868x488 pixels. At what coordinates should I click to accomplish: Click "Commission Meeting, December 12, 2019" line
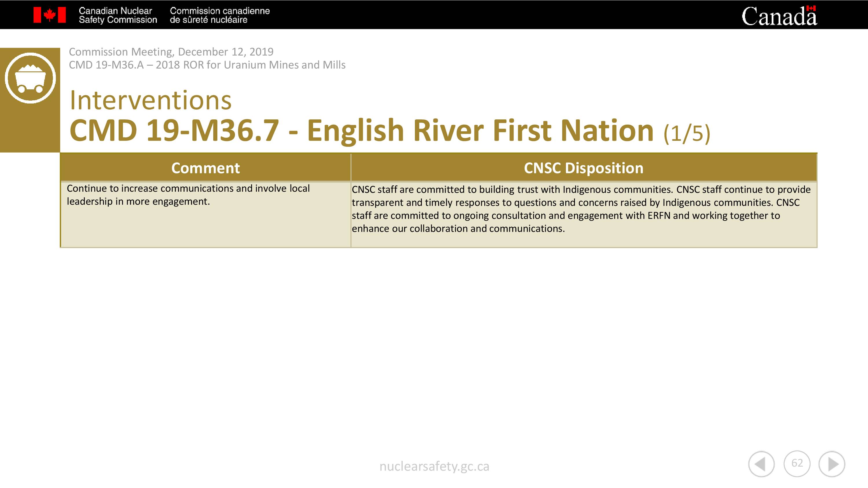coord(171,52)
